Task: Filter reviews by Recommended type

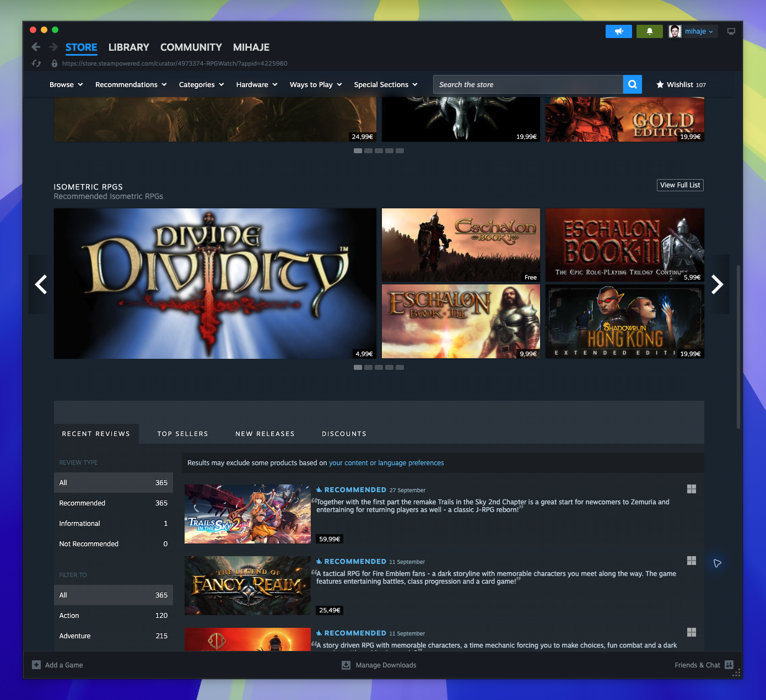Action: pos(114,503)
